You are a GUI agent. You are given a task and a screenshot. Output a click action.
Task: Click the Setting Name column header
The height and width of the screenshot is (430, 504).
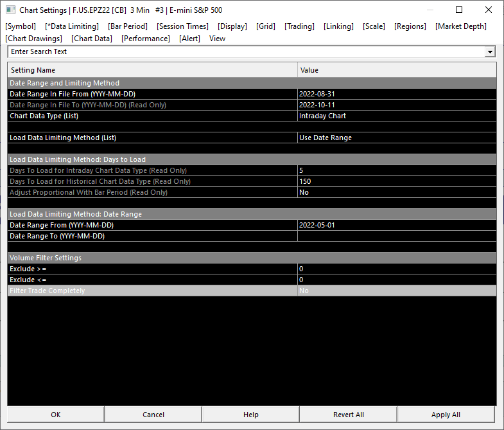coord(152,70)
